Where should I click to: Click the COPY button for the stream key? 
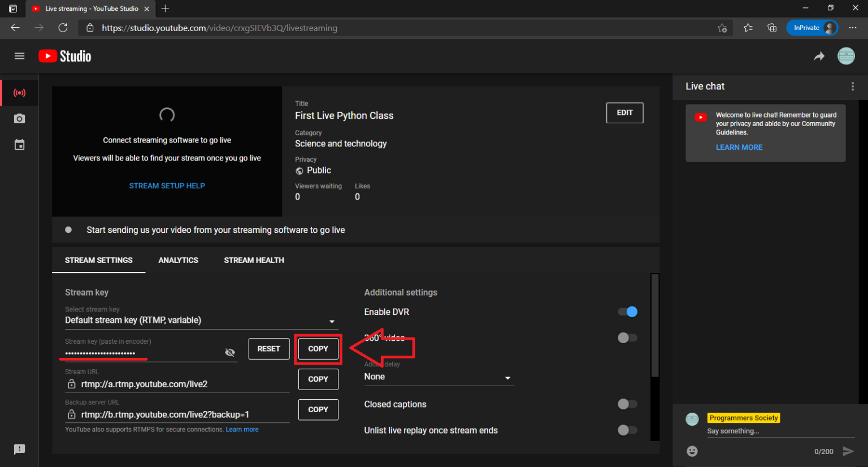point(318,349)
